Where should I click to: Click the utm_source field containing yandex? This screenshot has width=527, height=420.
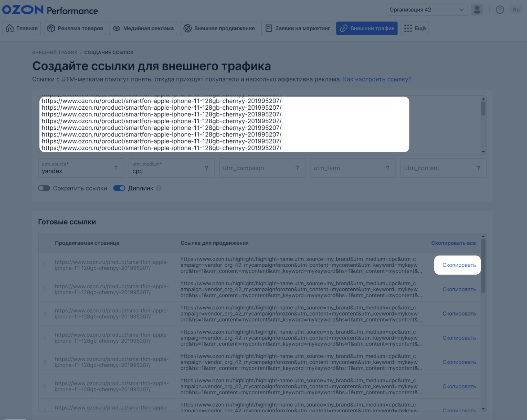(x=81, y=168)
